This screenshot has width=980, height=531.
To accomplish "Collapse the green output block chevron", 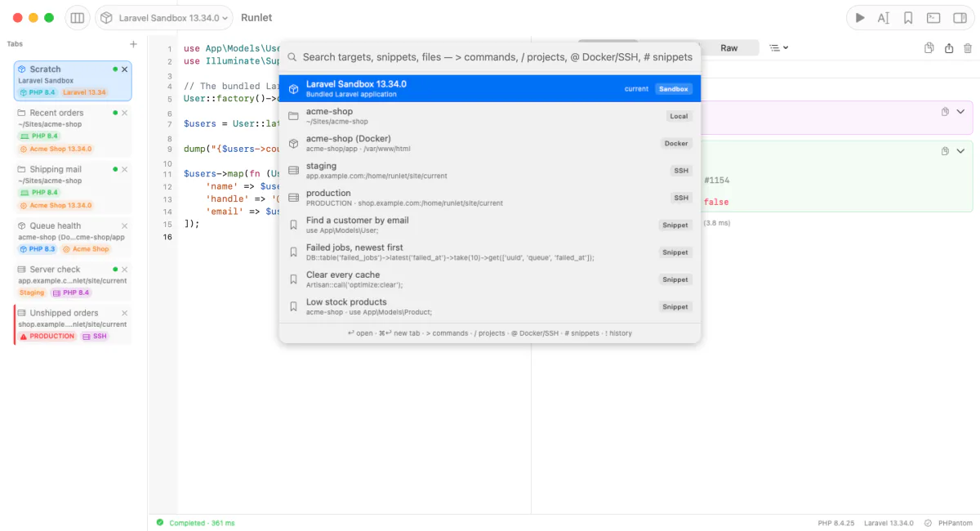I will click(960, 151).
